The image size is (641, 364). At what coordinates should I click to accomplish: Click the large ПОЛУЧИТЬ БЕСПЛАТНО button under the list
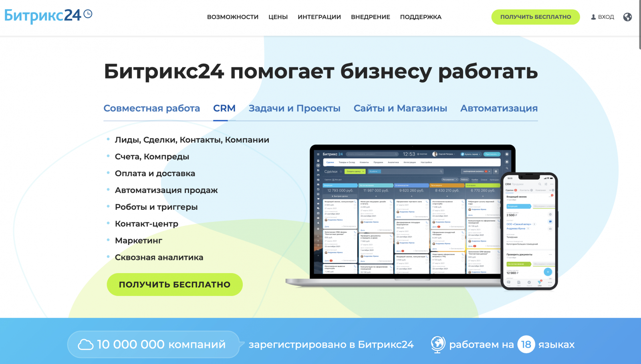tap(175, 285)
